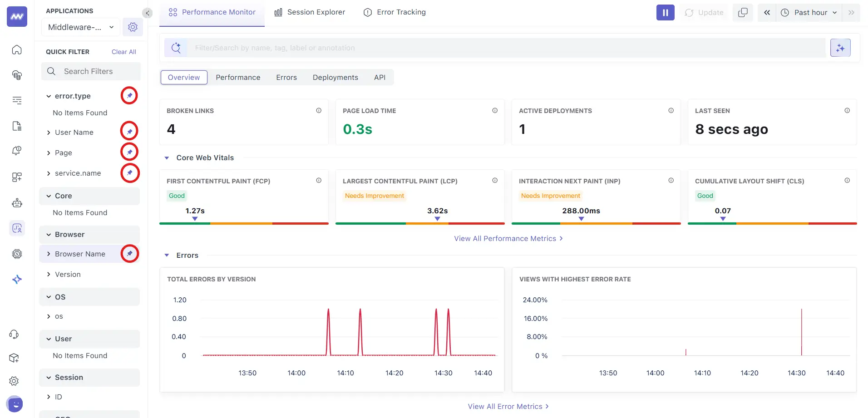Click the AI filter sparkle icon beside search bar

pyautogui.click(x=840, y=48)
